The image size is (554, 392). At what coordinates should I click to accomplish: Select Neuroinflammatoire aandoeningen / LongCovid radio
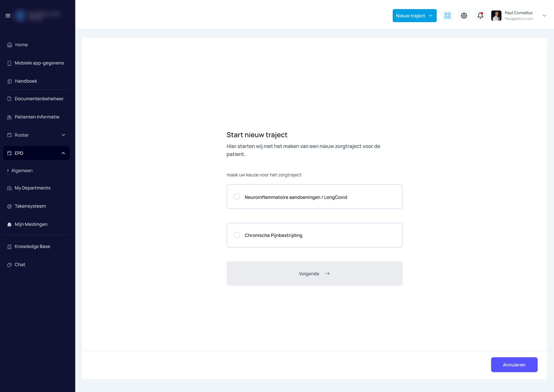[237, 197]
